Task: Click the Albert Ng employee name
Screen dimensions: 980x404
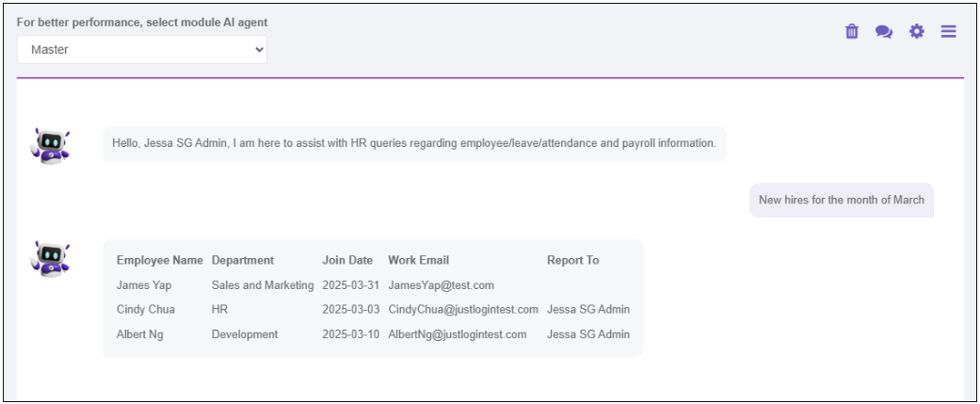Action: pyautogui.click(x=140, y=334)
